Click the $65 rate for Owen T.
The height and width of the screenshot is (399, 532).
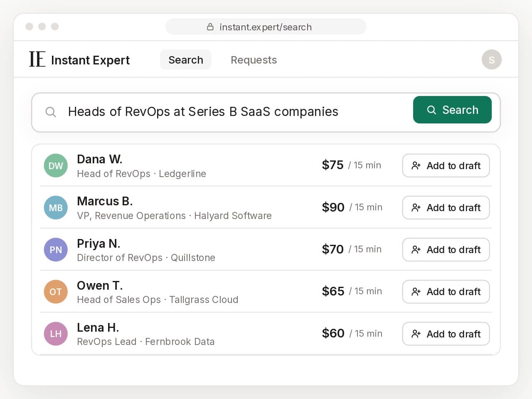333,291
